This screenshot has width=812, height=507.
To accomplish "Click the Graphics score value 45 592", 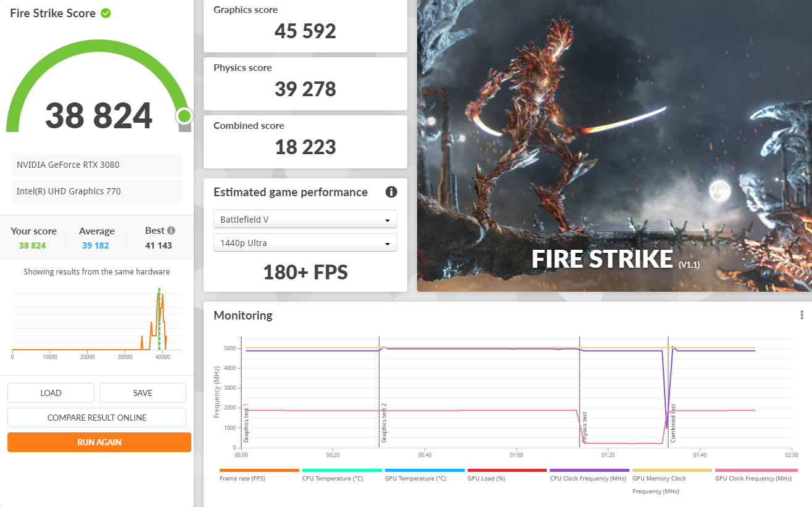I will tap(305, 31).
